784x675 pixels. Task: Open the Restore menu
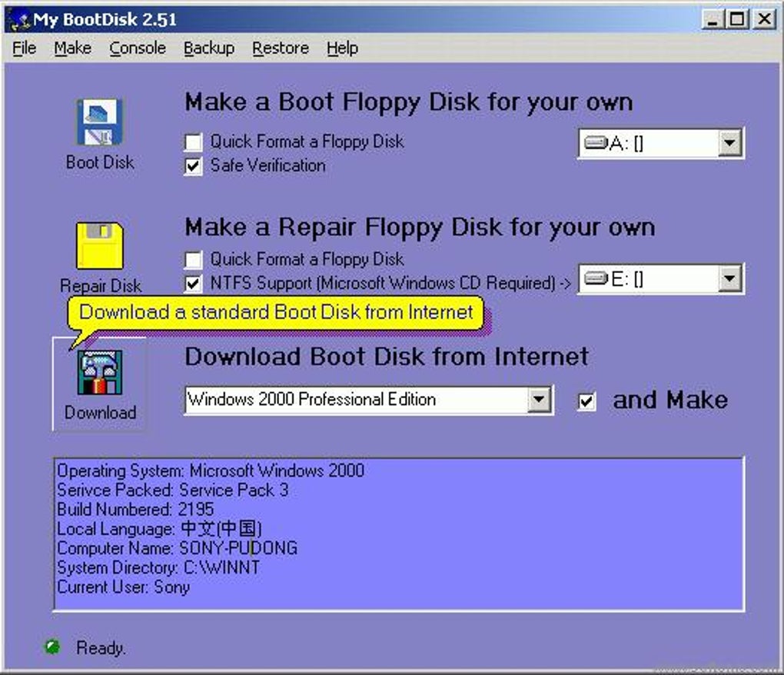[281, 48]
